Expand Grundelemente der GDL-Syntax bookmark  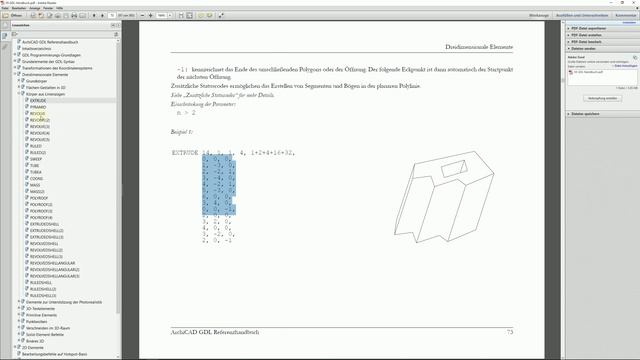tap(15, 61)
